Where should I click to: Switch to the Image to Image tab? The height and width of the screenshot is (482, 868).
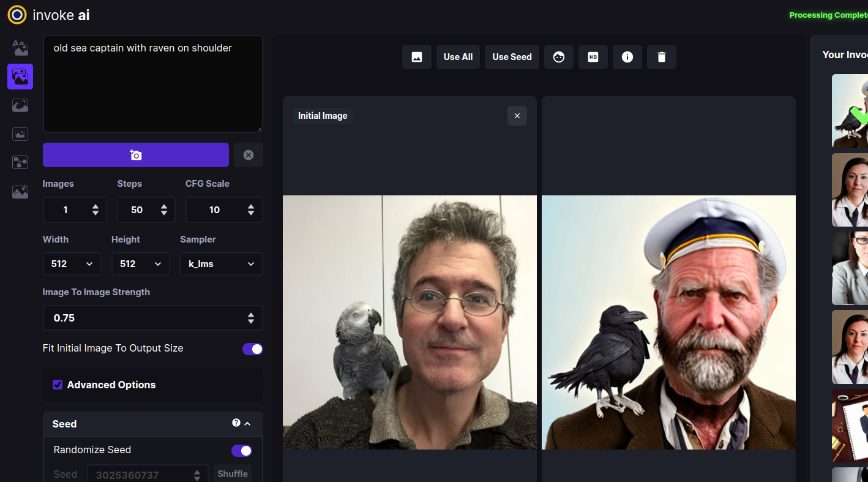point(20,77)
